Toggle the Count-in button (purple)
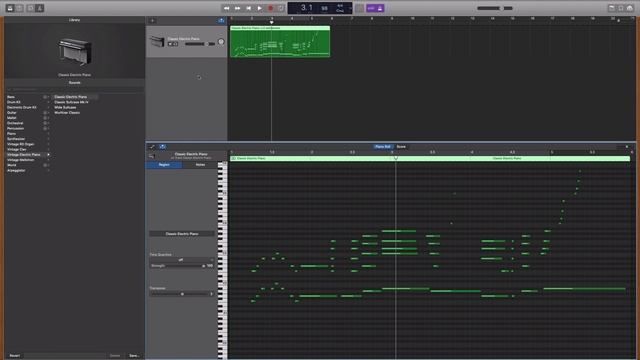Image resolution: width=640 pixels, height=360 pixels. tap(371, 8)
